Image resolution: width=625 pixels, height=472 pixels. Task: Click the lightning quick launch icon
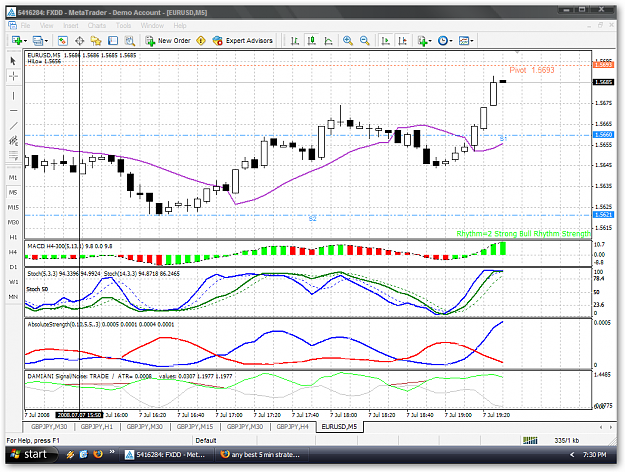coord(70,454)
